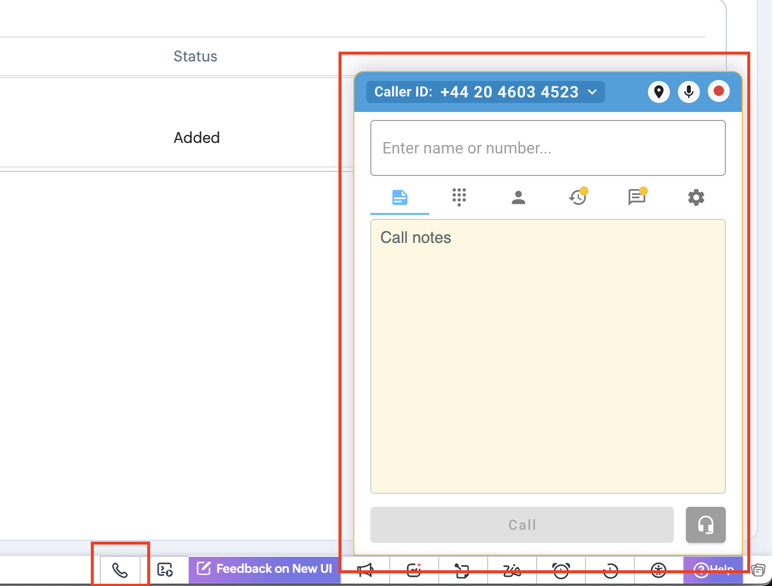This screenshot has width=773, height=586.
Task: Click the alarm clock reminder icon
Action: (x=561, y=571)
